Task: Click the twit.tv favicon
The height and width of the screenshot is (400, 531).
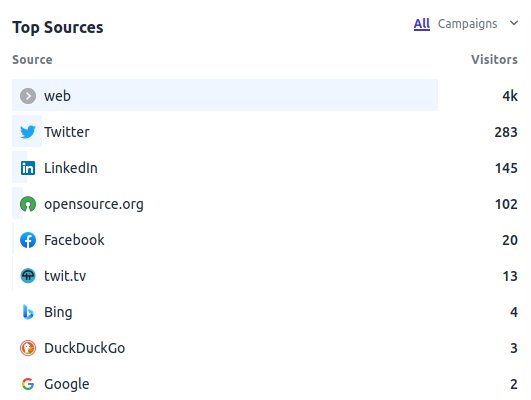Action: pos(28,276)
